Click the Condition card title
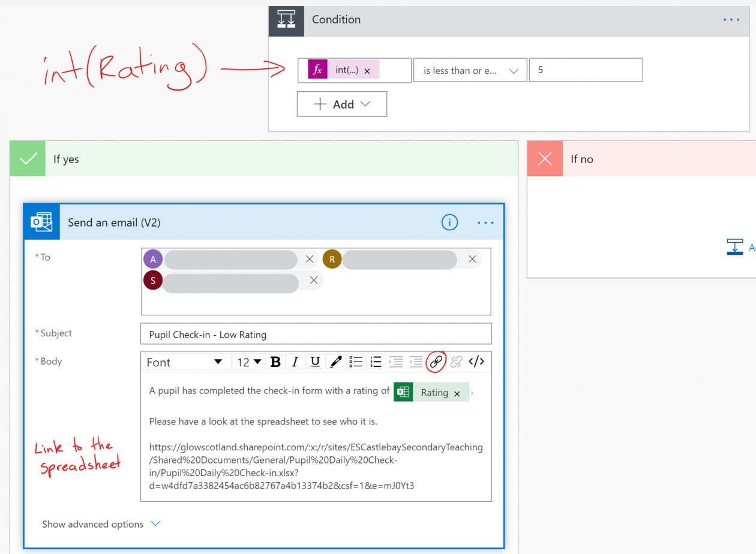Image resolution: width=756 pixels, height=554 pixels. (336, 20)
